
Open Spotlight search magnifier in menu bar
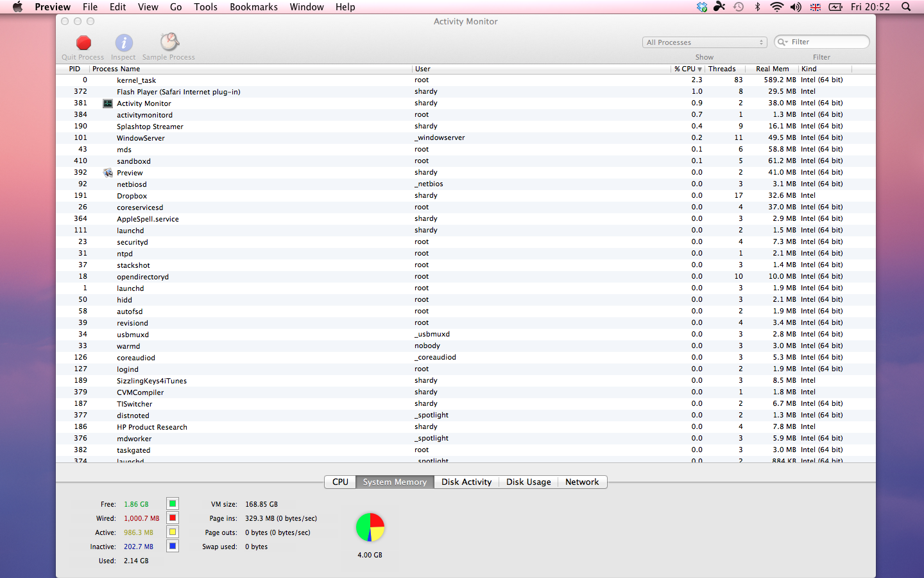click(906, 7)
